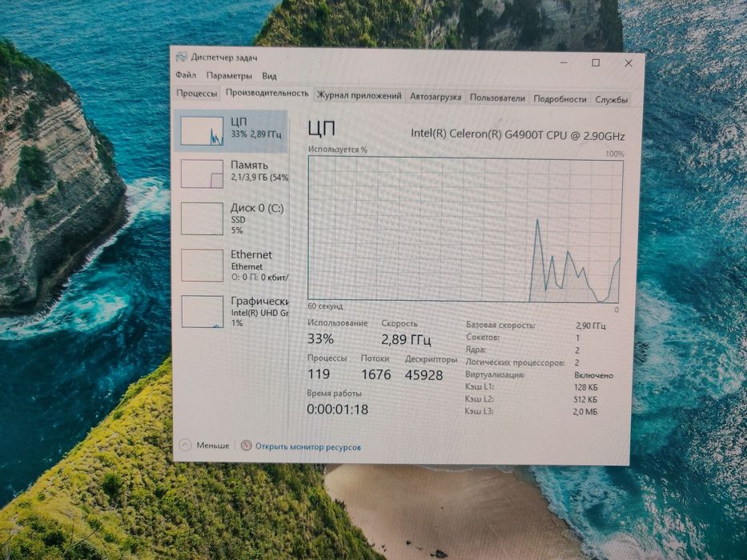Collapse view with the Меньше chevron icon

click(x=185, y=446)
